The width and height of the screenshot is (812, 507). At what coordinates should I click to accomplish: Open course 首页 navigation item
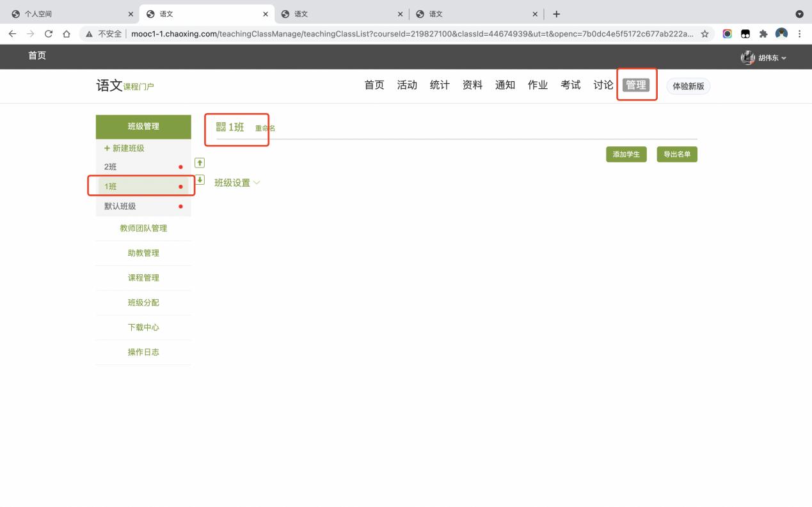coord(374,85)
